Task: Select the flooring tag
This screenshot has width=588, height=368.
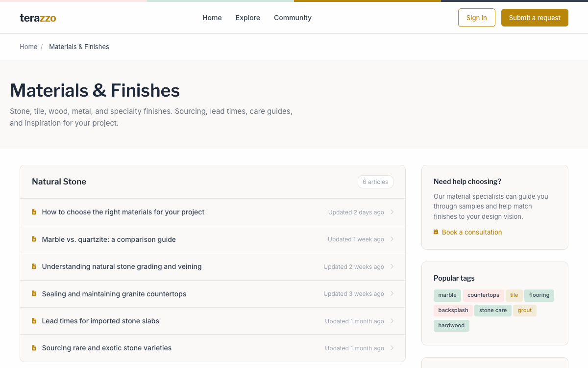Action: click(539, 295)
